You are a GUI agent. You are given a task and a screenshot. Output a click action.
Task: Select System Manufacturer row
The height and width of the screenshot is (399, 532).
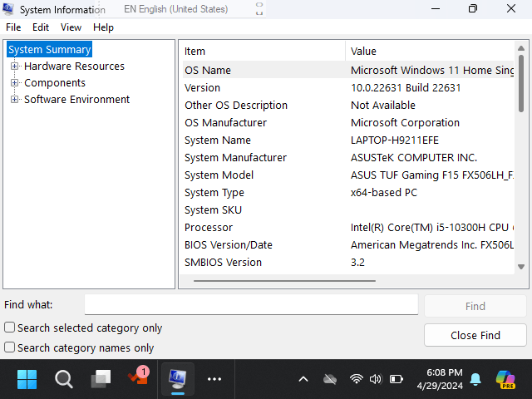pos(348,157)
